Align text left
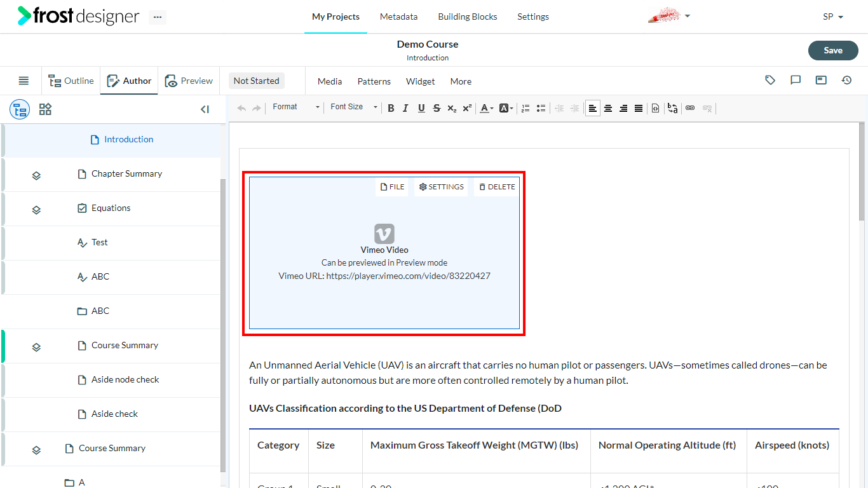This screenshot has height=488, width=868. coord(592,108)
